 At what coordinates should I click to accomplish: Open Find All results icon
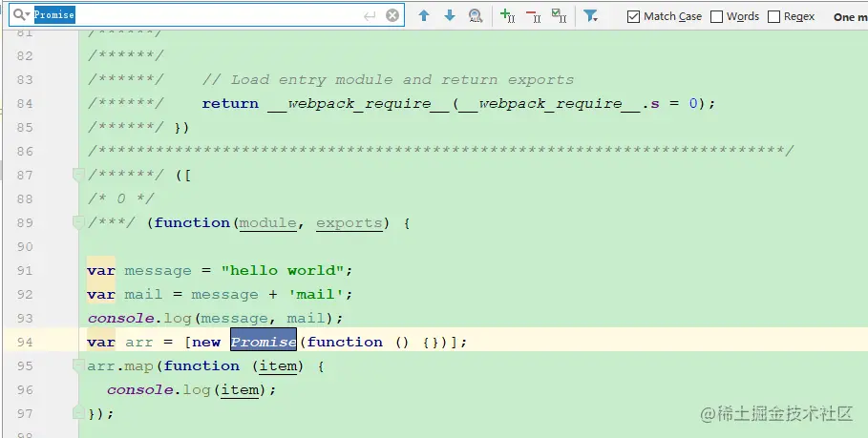[476, 15]
